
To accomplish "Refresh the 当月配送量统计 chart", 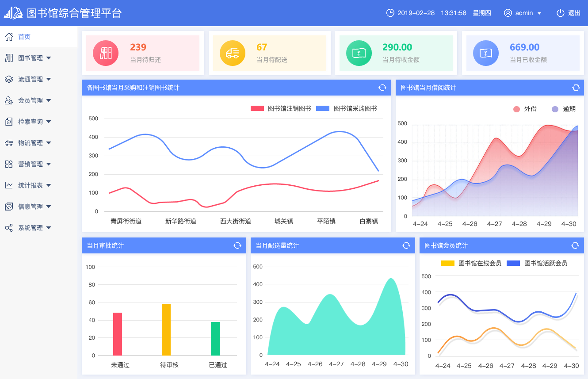I will click(x=406, y=245).
